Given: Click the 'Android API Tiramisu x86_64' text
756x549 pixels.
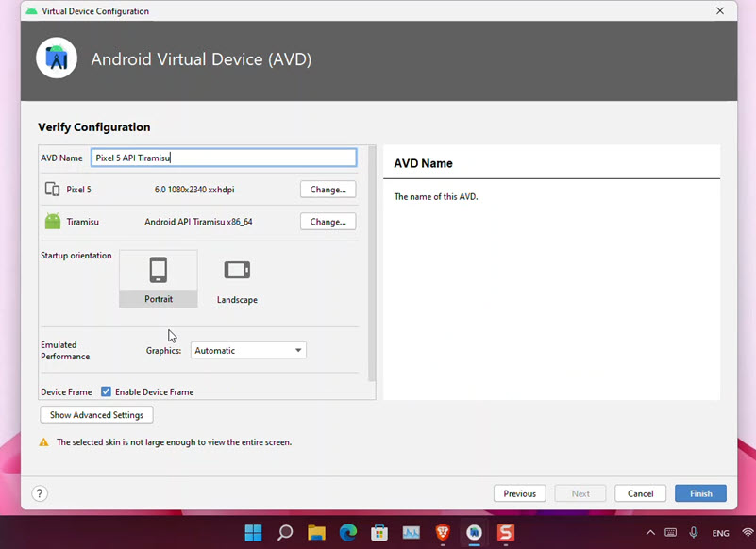Looking at the screenshot, I should (x=198, y=222).
